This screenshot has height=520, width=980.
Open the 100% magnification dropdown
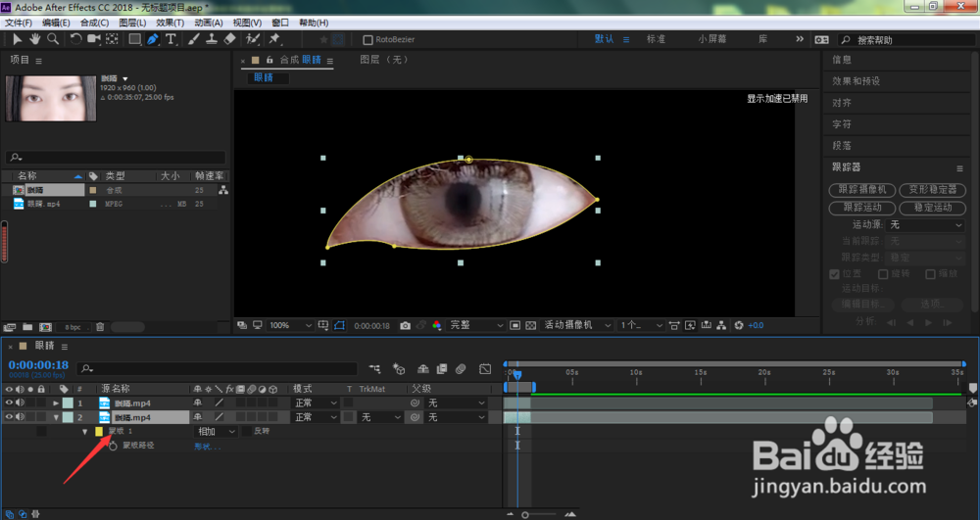coord(290,325)
